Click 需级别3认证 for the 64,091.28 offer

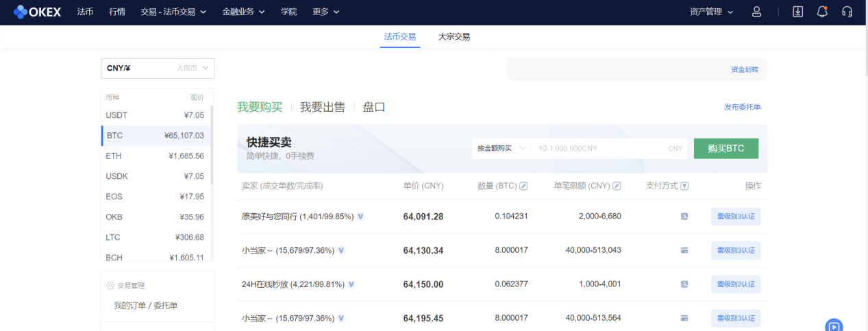point(736,217)
